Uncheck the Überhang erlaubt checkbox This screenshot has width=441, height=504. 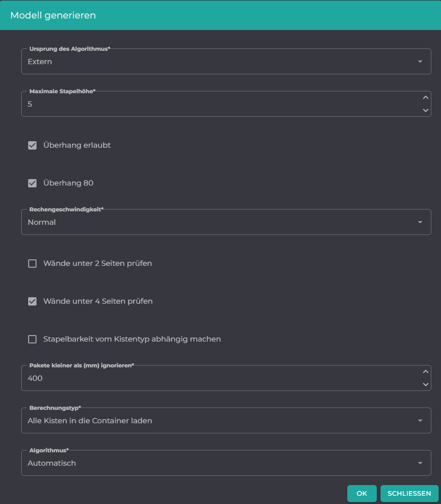pyautogui.click(x=32, y=145)
